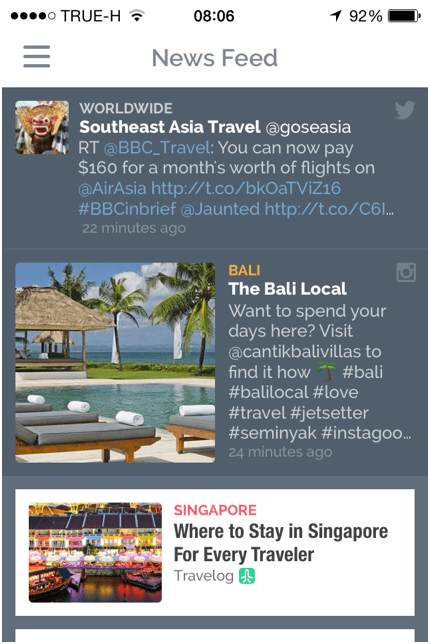This screenshot has width=430, height=644.
Task: Tap the Instagram camera icon
Action: 406,272
